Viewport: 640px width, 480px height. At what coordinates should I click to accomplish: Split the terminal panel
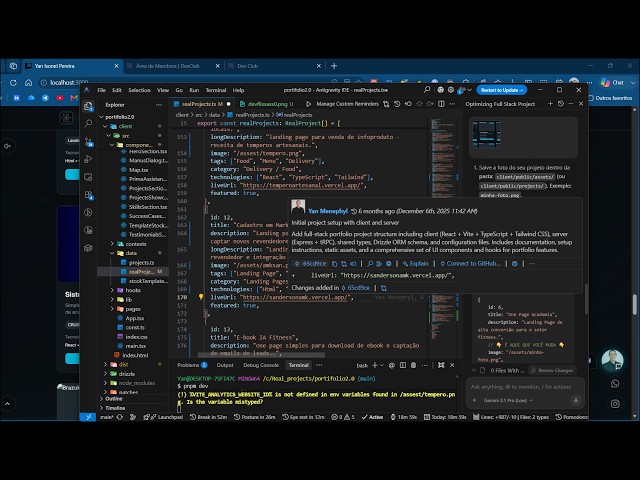tap(403, 365)
